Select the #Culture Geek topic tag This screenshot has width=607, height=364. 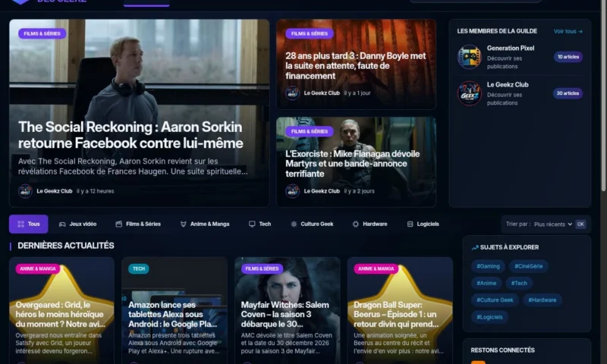point(495,300)
